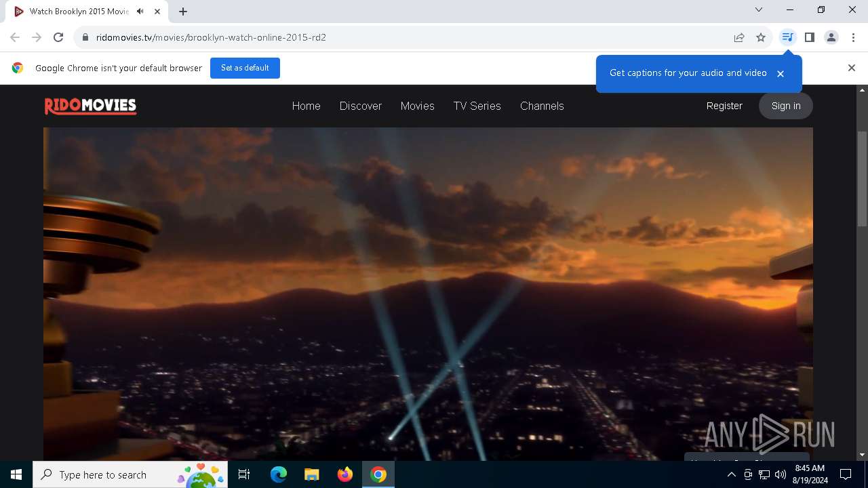
Task: Toggle the browser side panel icon
Action: [x=809, y=37]
